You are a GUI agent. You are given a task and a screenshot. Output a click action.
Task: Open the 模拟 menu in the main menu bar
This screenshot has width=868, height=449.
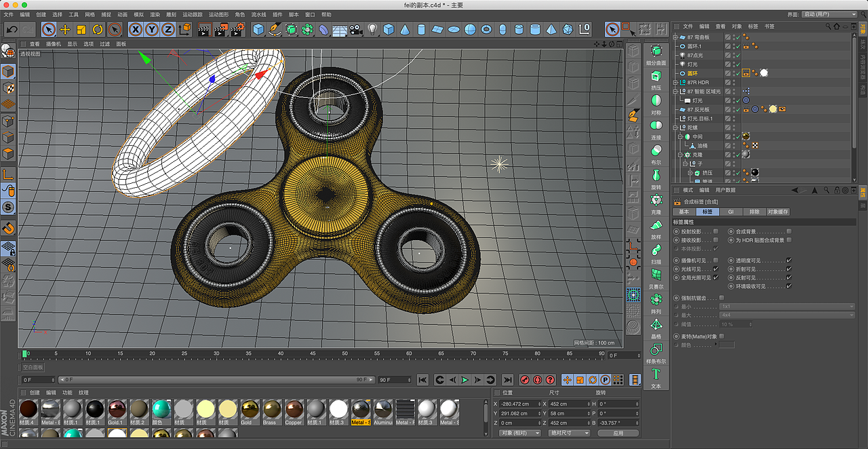tap(139, 14)
